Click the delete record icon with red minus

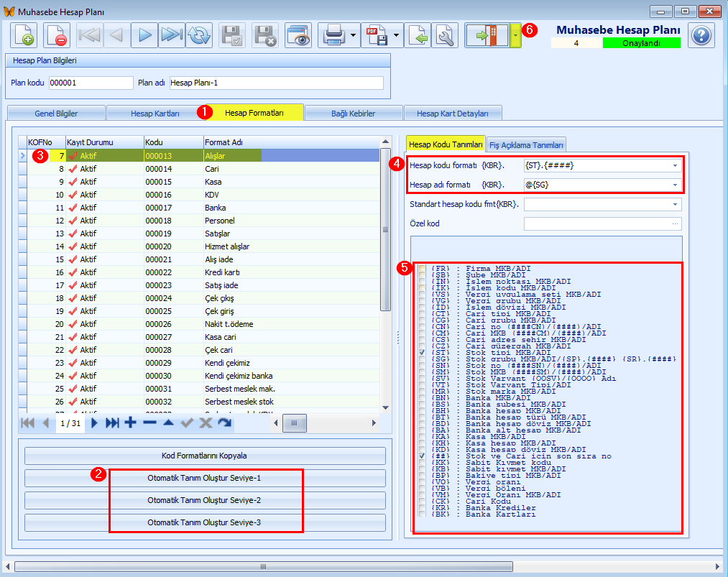point(56,35)
